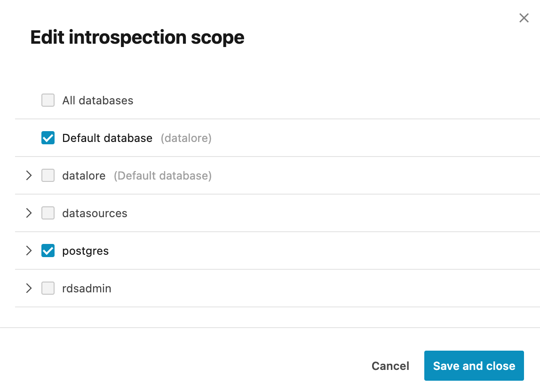
Task: Click the datalore (Default database) label
Action: click(x=84, y=175)
